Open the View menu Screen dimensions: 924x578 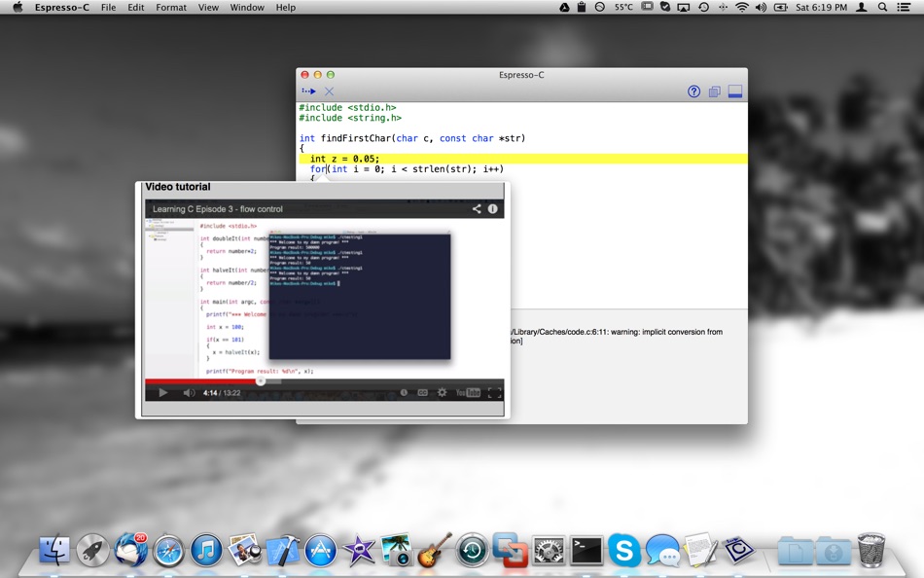pos(208,7)
